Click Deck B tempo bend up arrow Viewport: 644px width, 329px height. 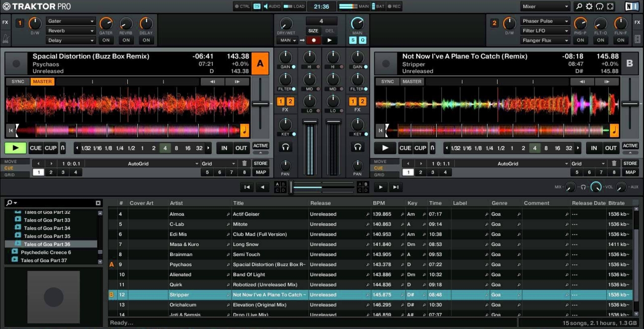pos(606,81)
